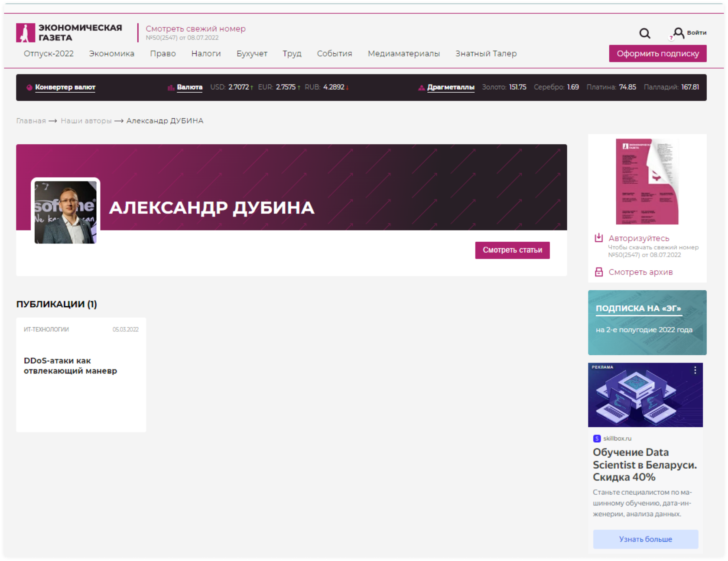Image resolution: width=728 pixels, height=561 pixels.
Task: Open the three-dot menu on the ad
Action: (x=695, y=370)
